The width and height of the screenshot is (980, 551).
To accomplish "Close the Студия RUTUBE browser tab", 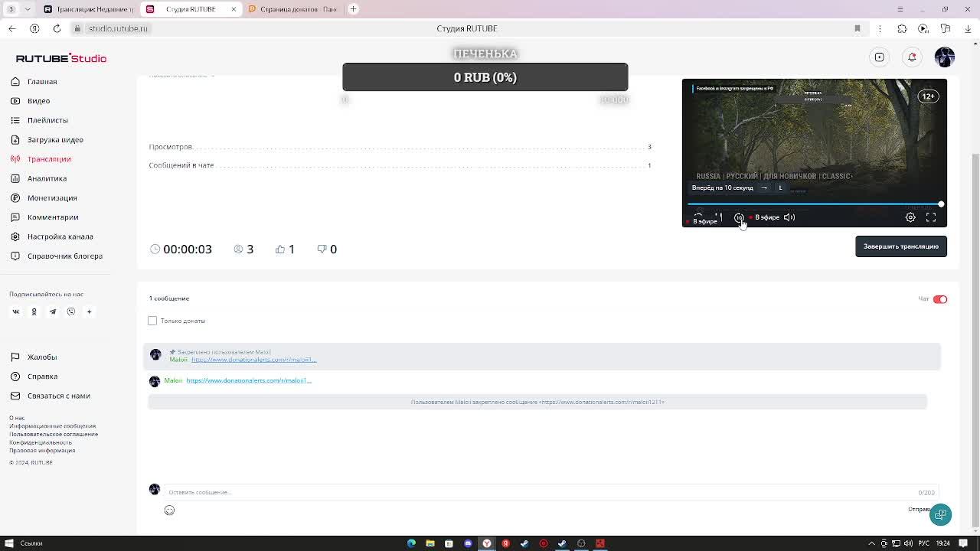I will coord(234,9).
